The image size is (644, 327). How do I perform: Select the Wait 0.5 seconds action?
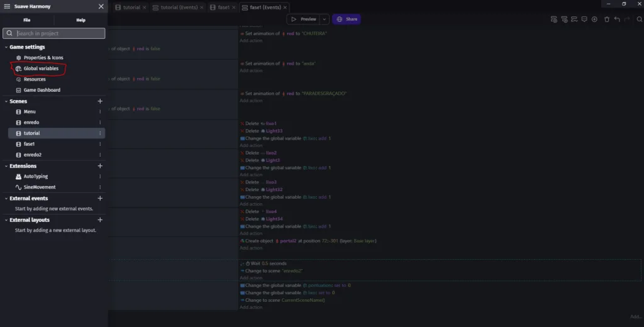[264, 263]
